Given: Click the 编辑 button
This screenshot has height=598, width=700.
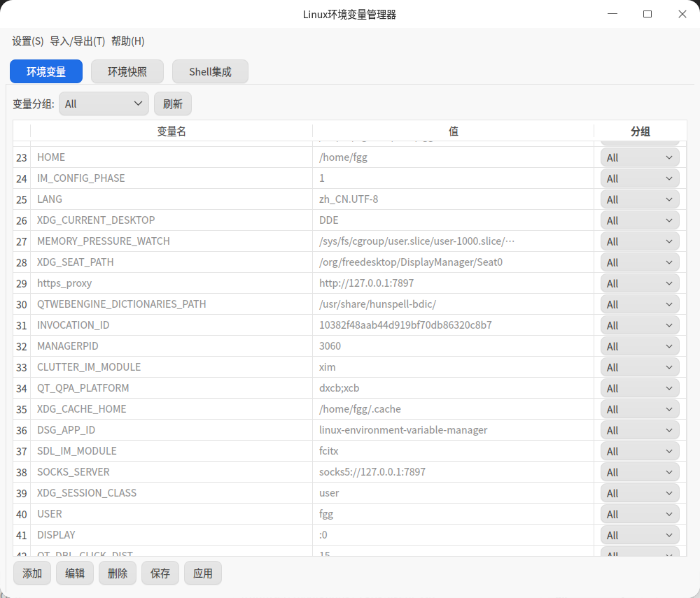Looking at the screenshot, I should click(75, 573).
